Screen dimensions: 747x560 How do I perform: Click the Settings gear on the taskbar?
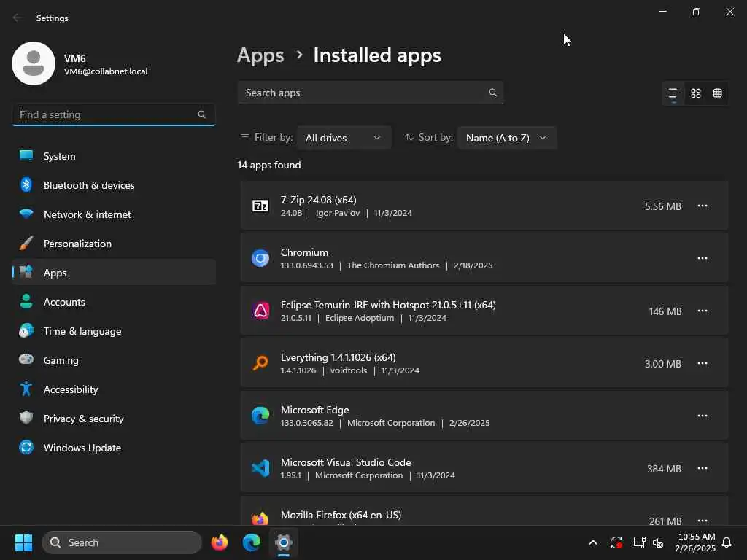(284, 542)
